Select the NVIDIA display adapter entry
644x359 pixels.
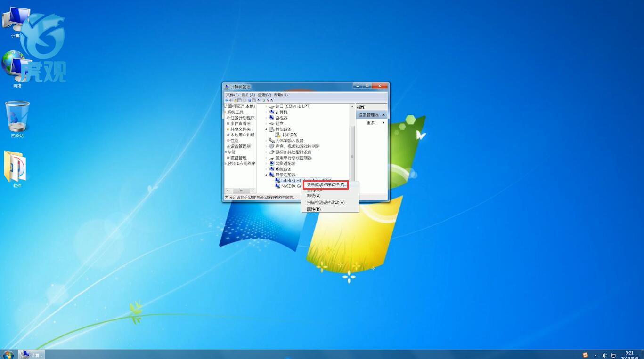[288, 186]
